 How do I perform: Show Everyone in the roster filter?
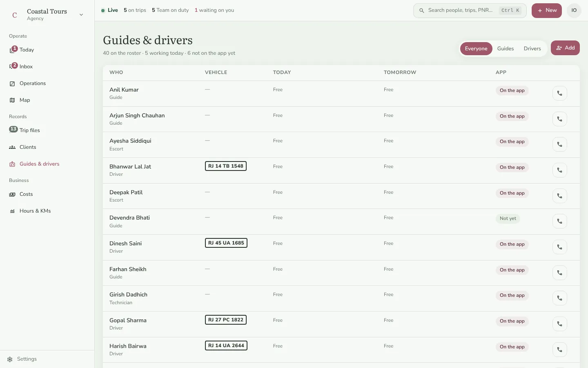pos(476,49)
